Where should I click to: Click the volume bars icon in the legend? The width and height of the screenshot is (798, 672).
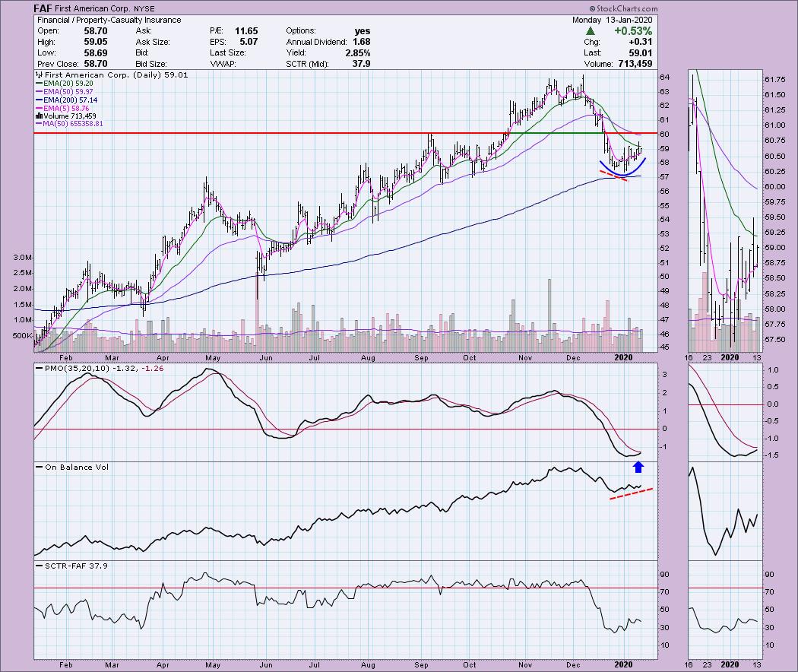[40, 116]
